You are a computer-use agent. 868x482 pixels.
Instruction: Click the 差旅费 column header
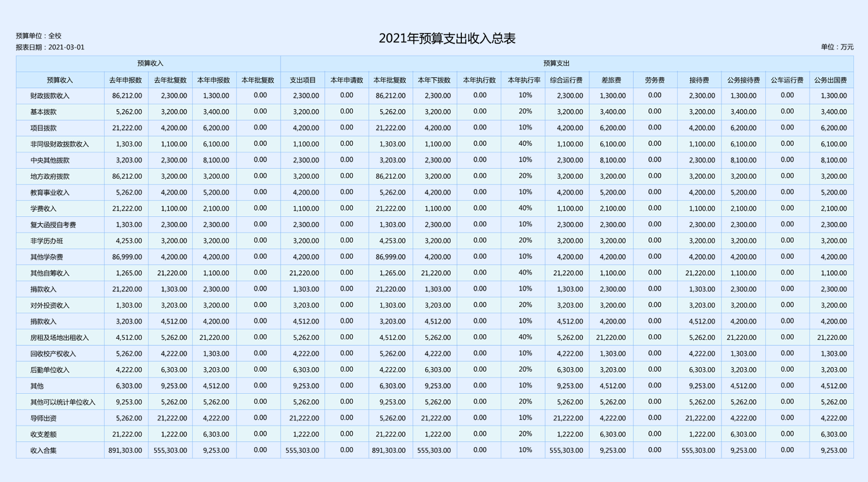click(x=610, y=81)
